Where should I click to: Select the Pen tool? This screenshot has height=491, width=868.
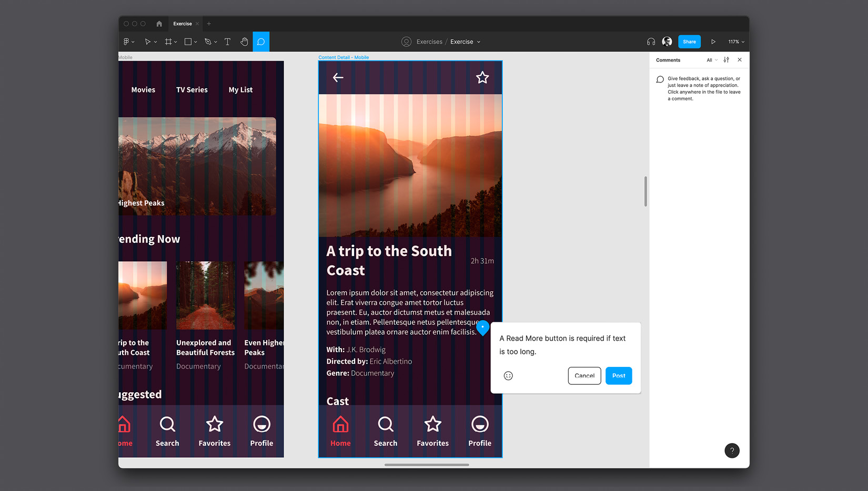(208, 42)
